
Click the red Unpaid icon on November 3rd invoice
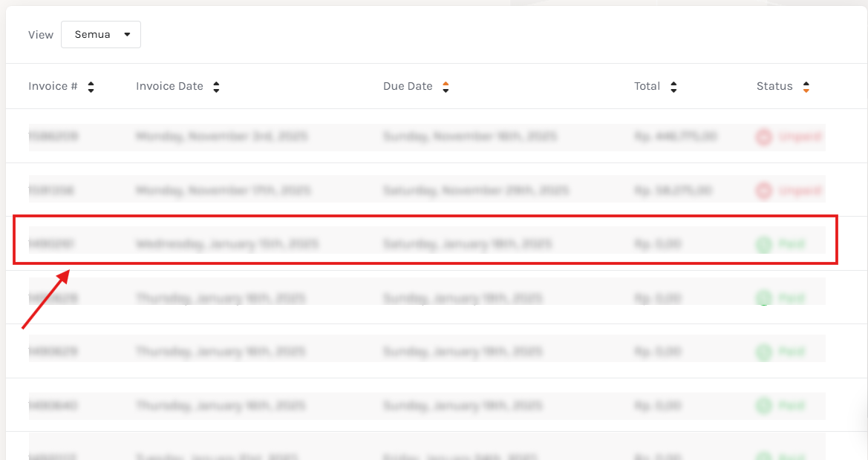click(x=763, y=137)
